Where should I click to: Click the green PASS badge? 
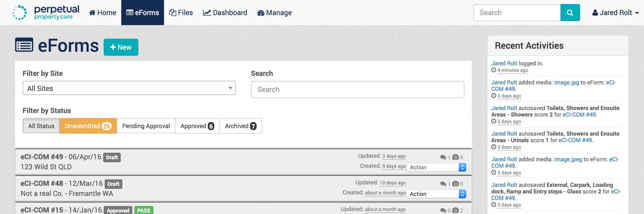point(144,210)
